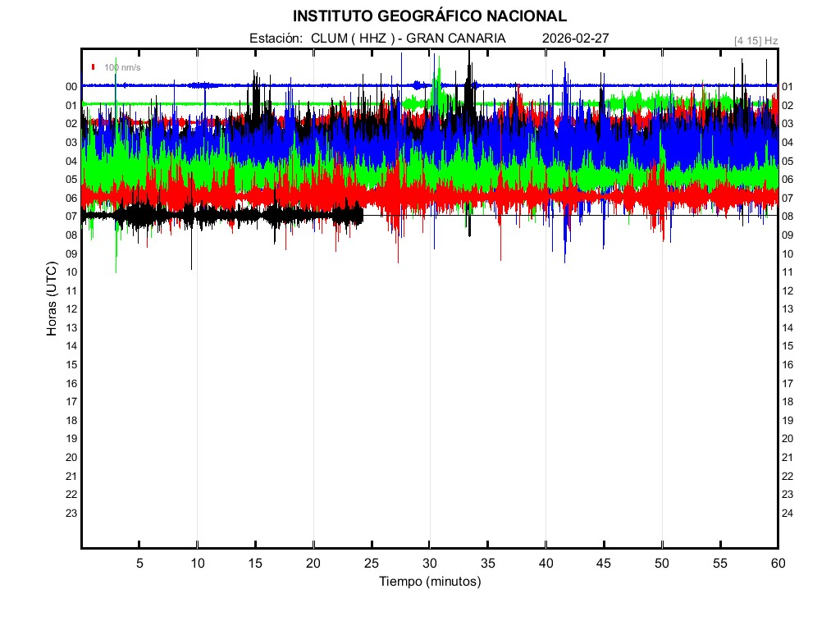Select the date 2026-02-27 in the header
Image resolution: width=840 pixels, height=630 pixels.
[x=575, y=39]
